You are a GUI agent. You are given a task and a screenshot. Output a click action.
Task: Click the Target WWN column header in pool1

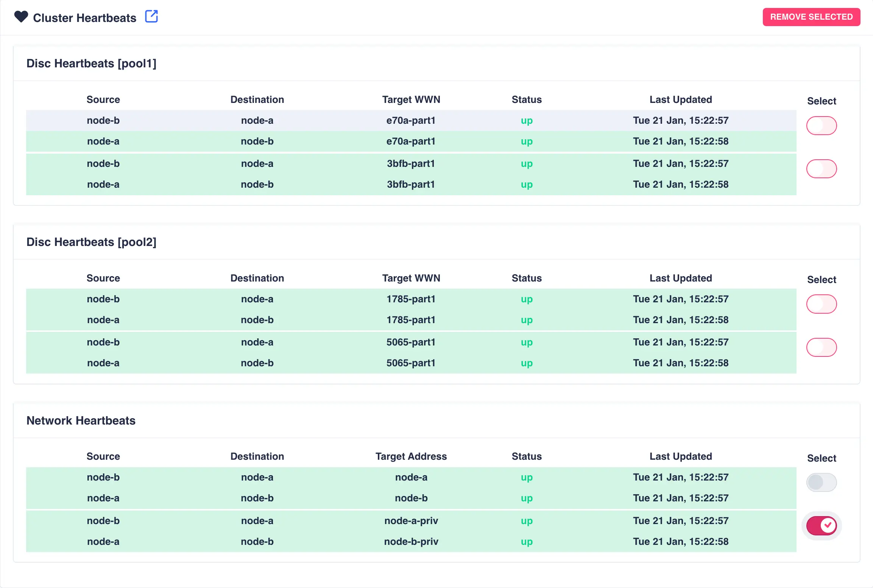[411, 100]
